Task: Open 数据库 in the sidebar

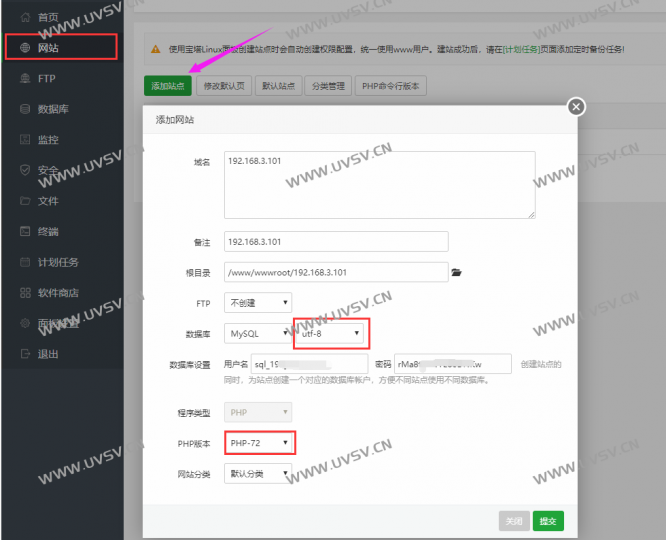Action: coord(53,109)
